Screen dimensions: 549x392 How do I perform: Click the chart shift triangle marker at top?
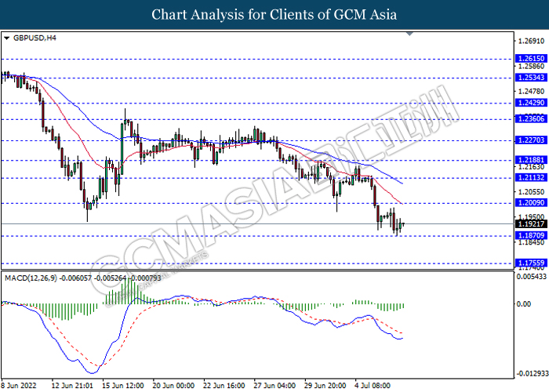coord(409,34)
